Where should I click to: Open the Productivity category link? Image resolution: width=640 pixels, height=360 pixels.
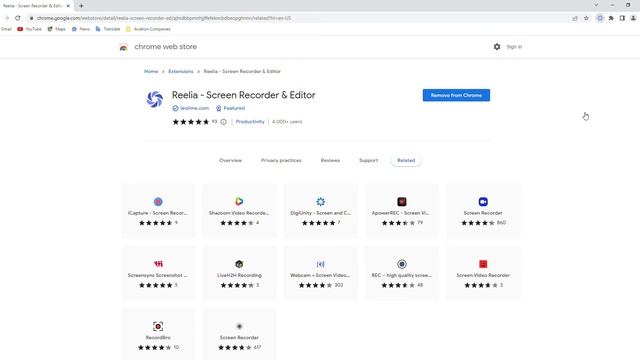tap(250, 122)
